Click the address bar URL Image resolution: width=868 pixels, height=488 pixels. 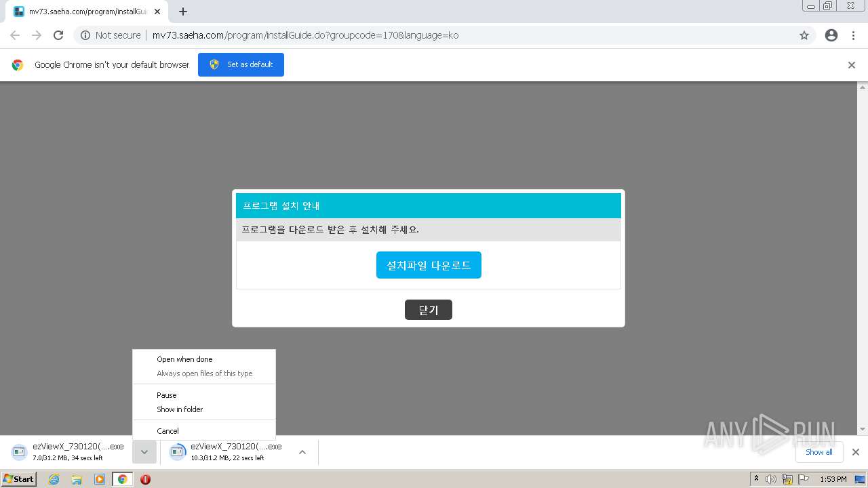[305, 35]
